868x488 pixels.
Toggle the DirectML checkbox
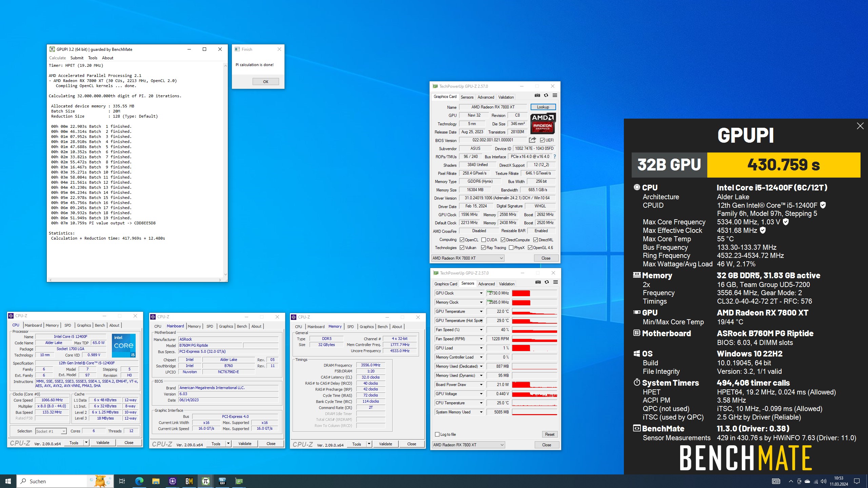pyautogui.click(x=536, y=240)
